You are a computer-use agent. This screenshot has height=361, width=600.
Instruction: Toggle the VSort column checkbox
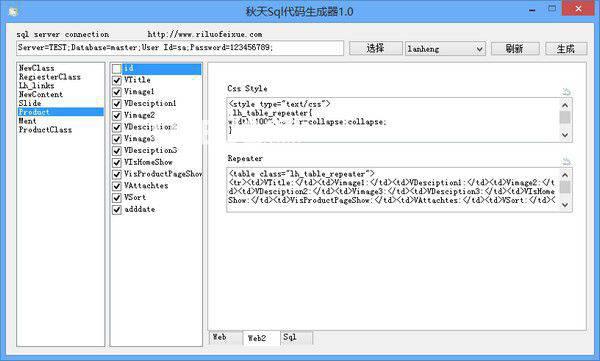[117, 198]
